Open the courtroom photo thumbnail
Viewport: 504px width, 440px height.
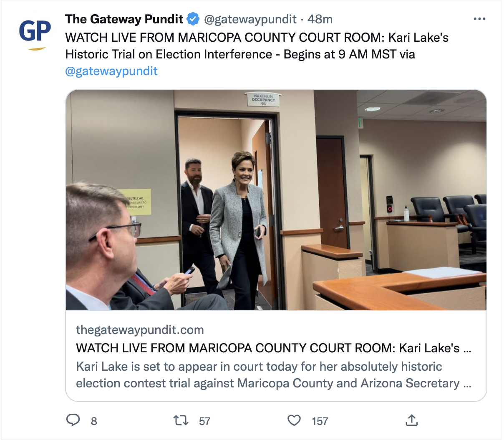point(276,200)
